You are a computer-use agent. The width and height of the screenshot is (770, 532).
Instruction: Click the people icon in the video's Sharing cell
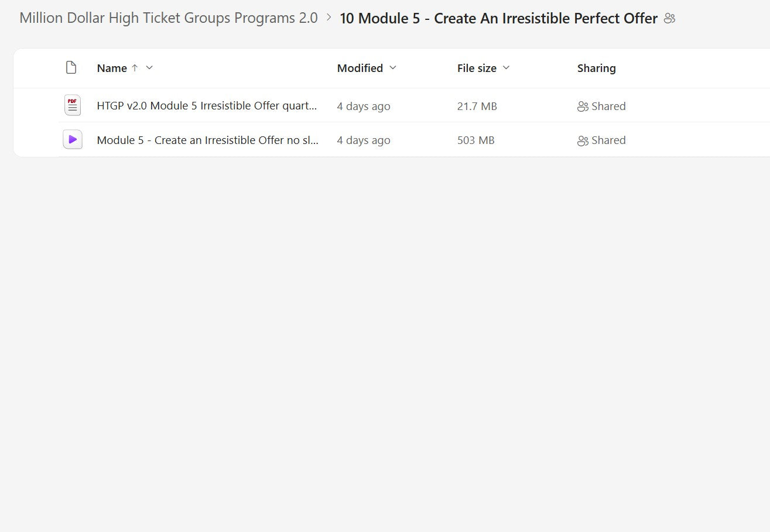point(583,140)
